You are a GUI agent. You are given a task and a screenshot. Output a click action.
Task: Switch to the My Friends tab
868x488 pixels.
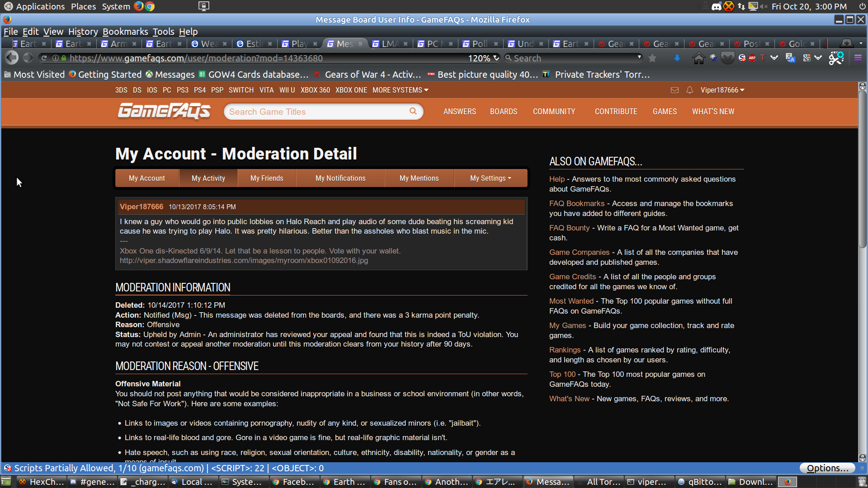coord(267,178)
